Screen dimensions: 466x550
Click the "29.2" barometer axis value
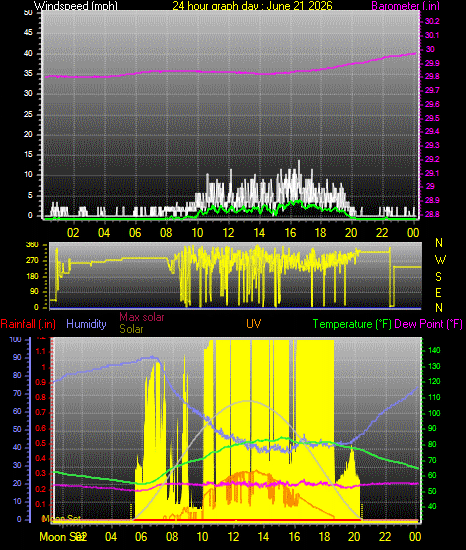click(432, 159)
